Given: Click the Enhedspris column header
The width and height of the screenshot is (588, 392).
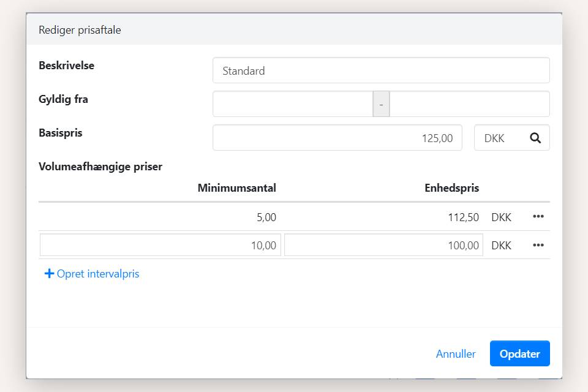Looking at the screenshot, I should (x=451, y=188).
